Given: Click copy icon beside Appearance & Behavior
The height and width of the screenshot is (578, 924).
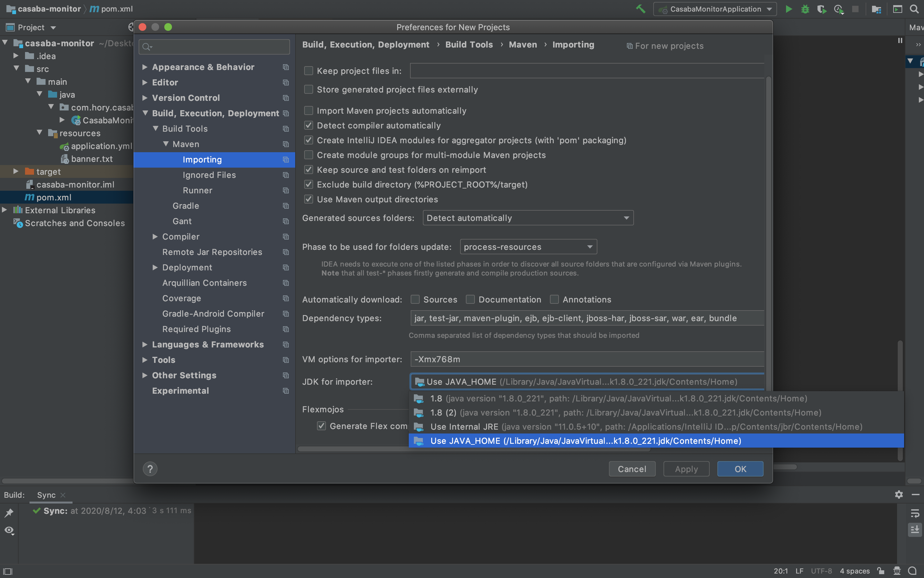Looking at the screenshot, I should pyautogui.click(x=286, y=67).
